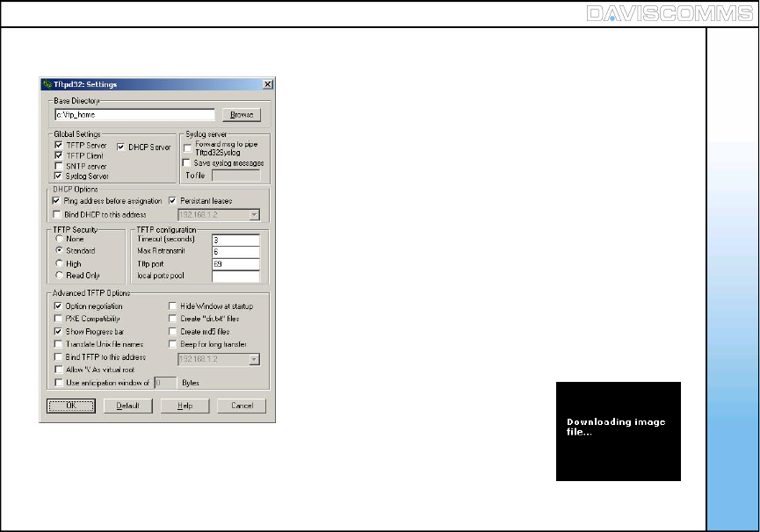Click the Help button
Viewport: 760px width, 532px height.
(x=185, y=406)
